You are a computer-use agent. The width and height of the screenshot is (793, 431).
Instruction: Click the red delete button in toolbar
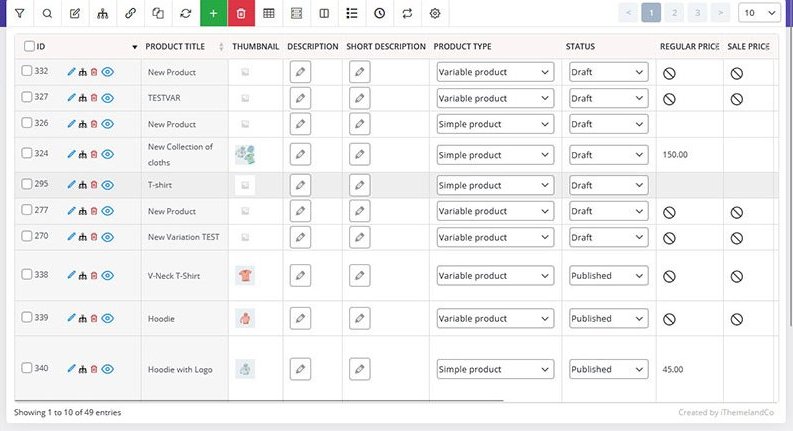241,13
